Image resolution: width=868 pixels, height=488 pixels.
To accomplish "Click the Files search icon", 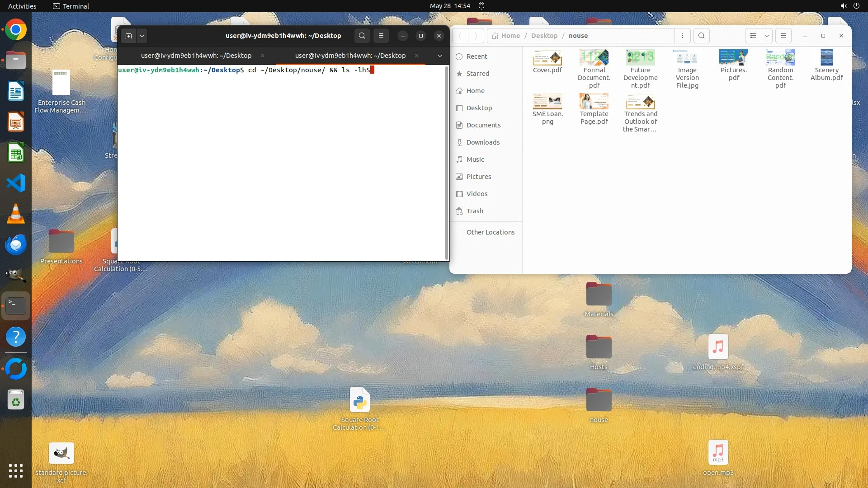I will (x=701, y=36).
